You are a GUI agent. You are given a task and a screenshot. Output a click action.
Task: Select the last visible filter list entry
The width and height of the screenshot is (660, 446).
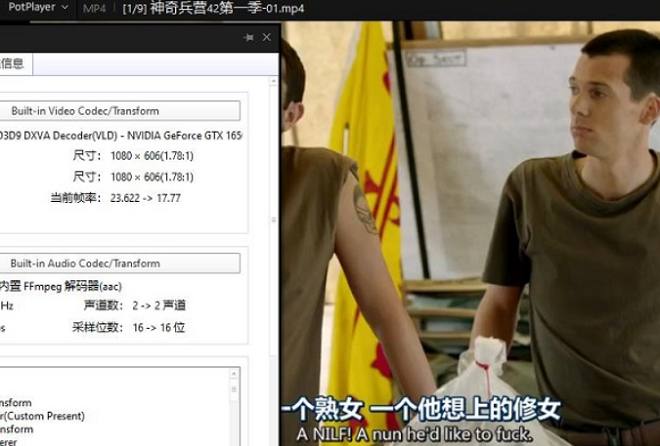click(10, 441)
